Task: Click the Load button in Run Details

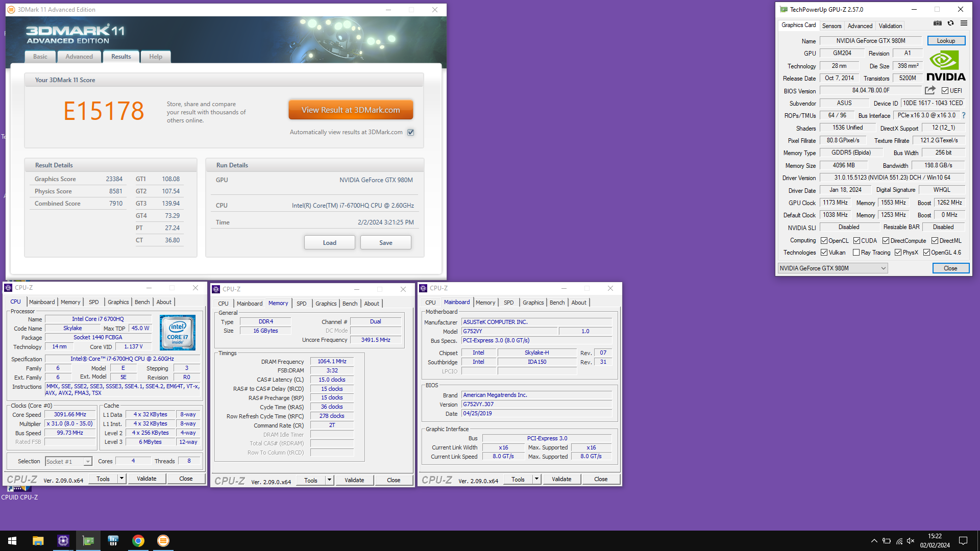Action: pos(330,243)
